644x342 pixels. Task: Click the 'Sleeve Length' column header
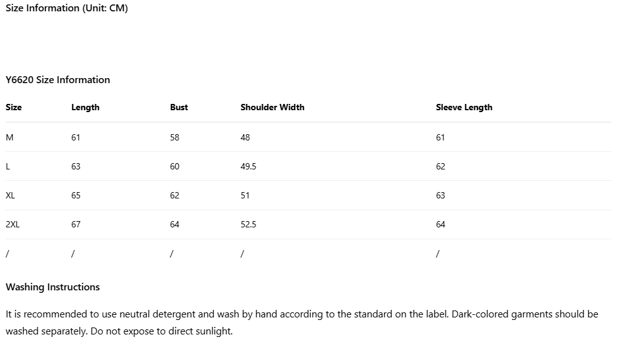(x=464, y=108)
